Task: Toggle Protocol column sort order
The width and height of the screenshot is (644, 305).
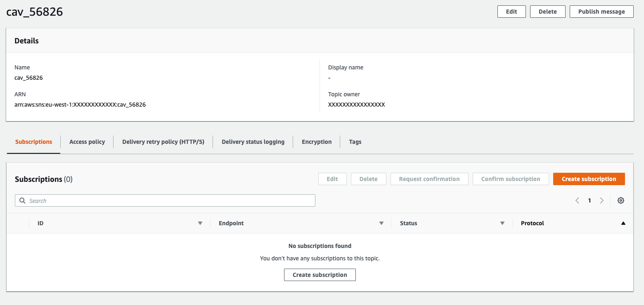Action: (623, 223)
